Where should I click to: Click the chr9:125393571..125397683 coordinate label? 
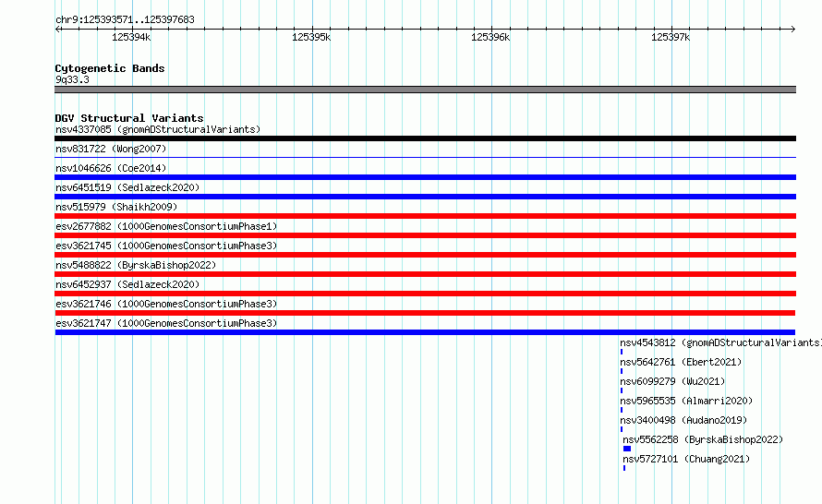125,19
